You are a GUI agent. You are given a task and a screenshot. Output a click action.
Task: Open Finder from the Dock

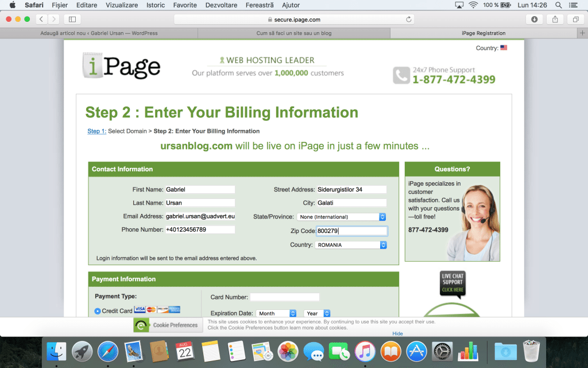pos(56,352)
